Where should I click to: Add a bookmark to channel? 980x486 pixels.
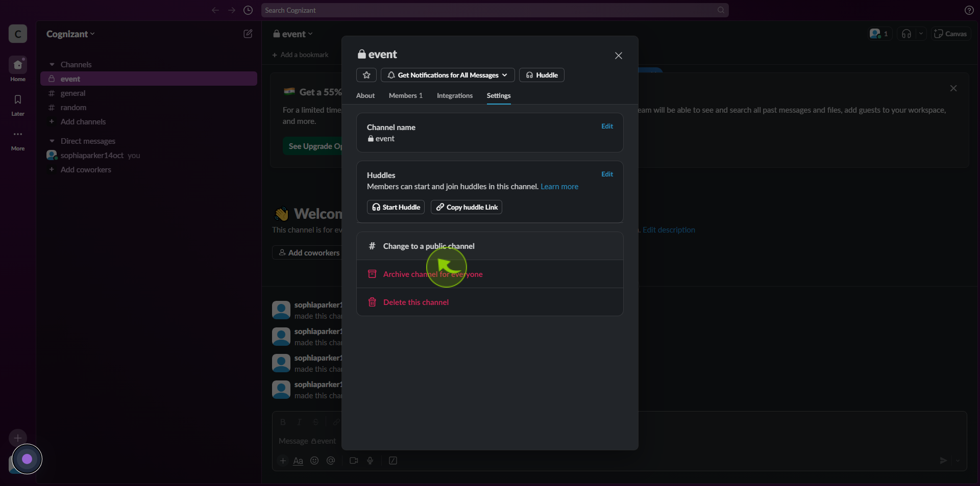pyautogui.click(x=300, y=55)
